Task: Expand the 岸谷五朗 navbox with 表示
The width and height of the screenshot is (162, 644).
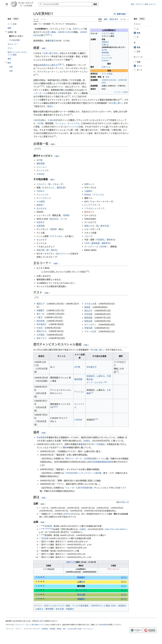Action: click(124, 595)
